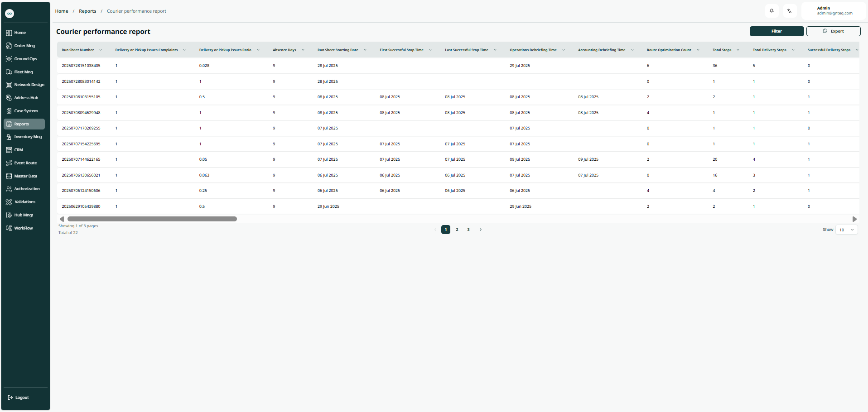The height and width of the screenshot is (412, 868).
Task: Go to page 2 of the report
Action: (x=457, y=230)
